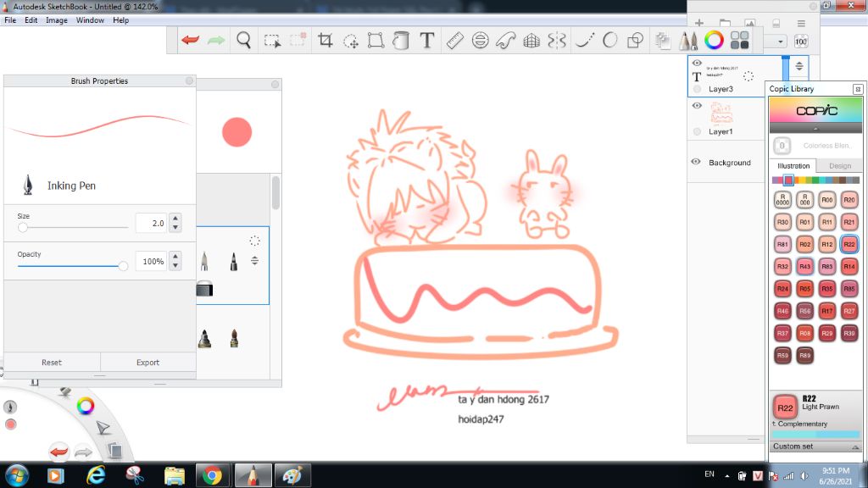Toggle the lock circle on Layer1
This screenshot has height=488, width=868.
coord(697,131)
